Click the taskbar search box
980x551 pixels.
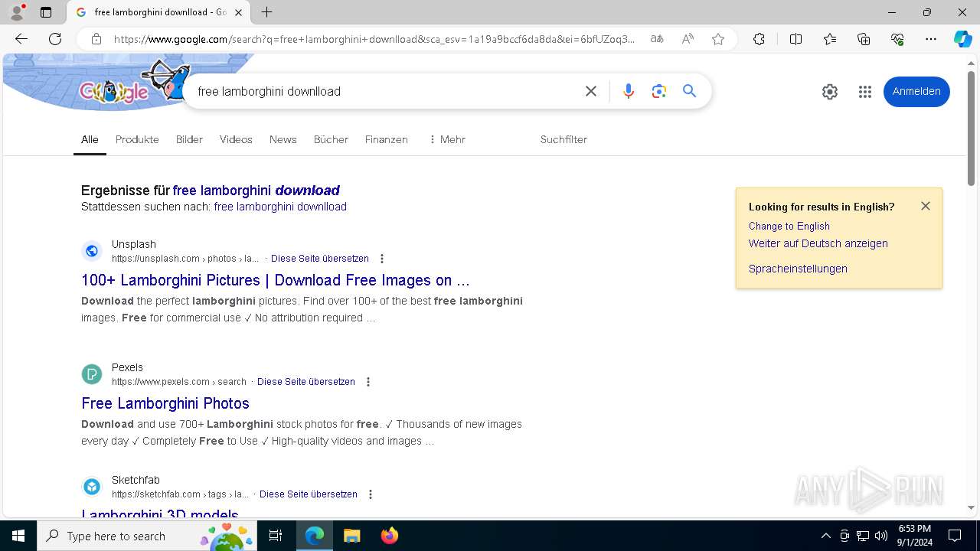click(x=147, y=536)
